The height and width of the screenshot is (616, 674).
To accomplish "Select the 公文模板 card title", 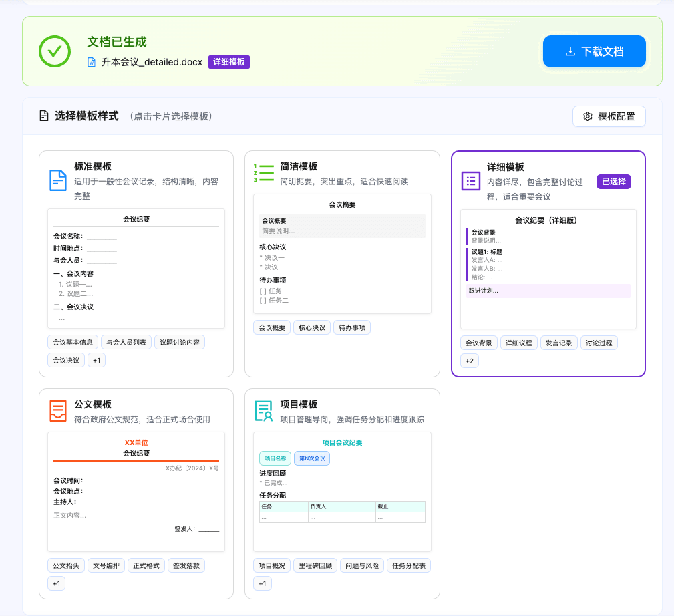I will 93,404.
